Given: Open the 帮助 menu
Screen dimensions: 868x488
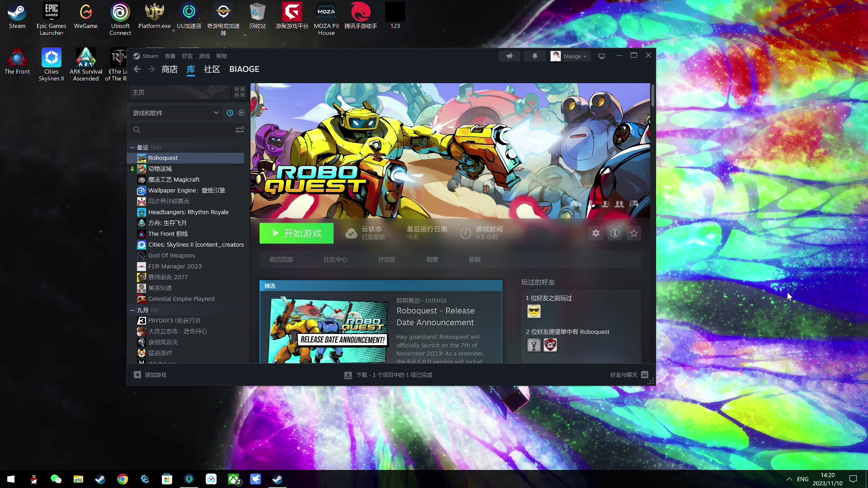Looking at the screenshot, I should coord(222,56).
